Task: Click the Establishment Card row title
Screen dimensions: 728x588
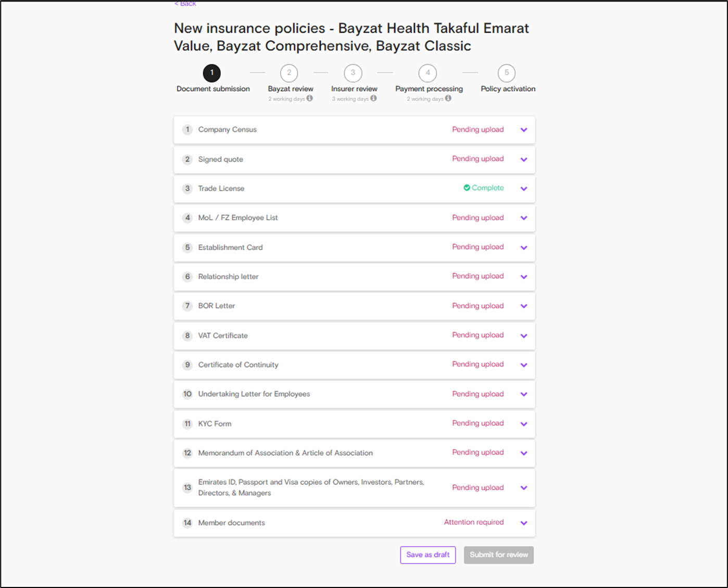Action: coord(231,247)
